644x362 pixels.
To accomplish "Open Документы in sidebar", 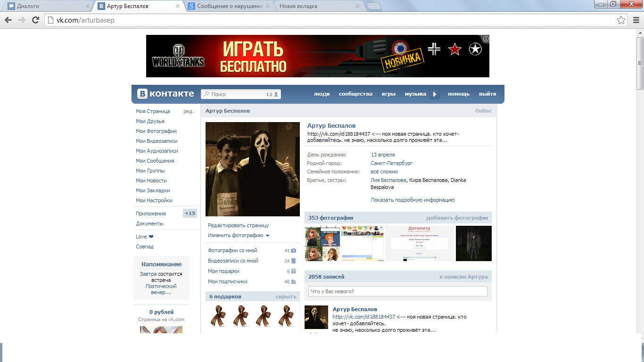I will point(149,223).
